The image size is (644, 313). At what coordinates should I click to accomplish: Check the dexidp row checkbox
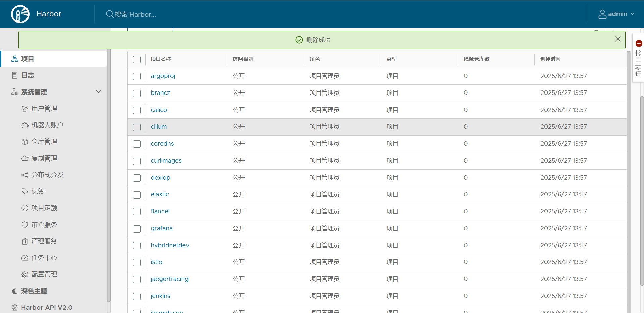pyautogui.click(x=137, y=178)
